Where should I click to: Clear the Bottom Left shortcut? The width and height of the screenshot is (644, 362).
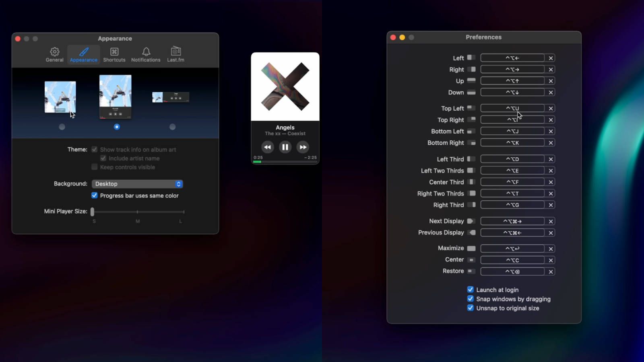[551, 131]
